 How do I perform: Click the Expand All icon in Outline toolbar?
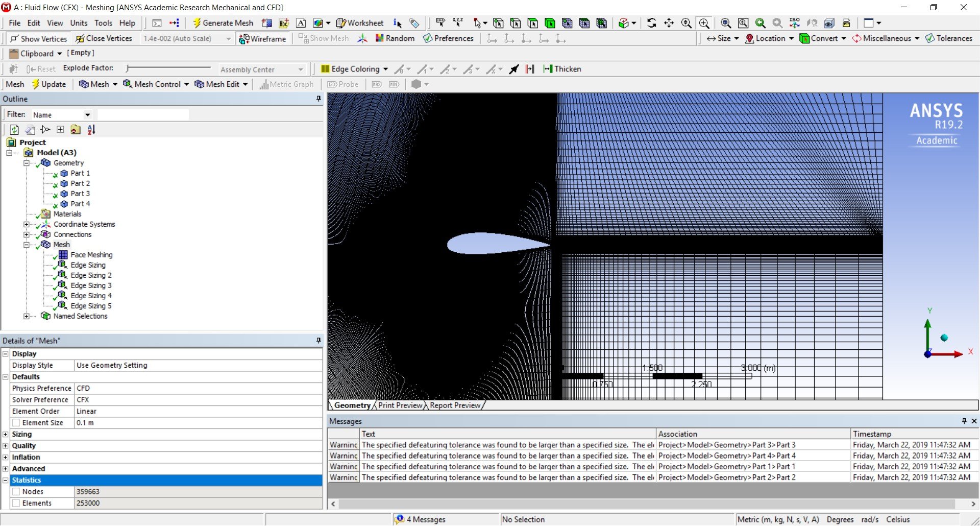click(60, 130)
